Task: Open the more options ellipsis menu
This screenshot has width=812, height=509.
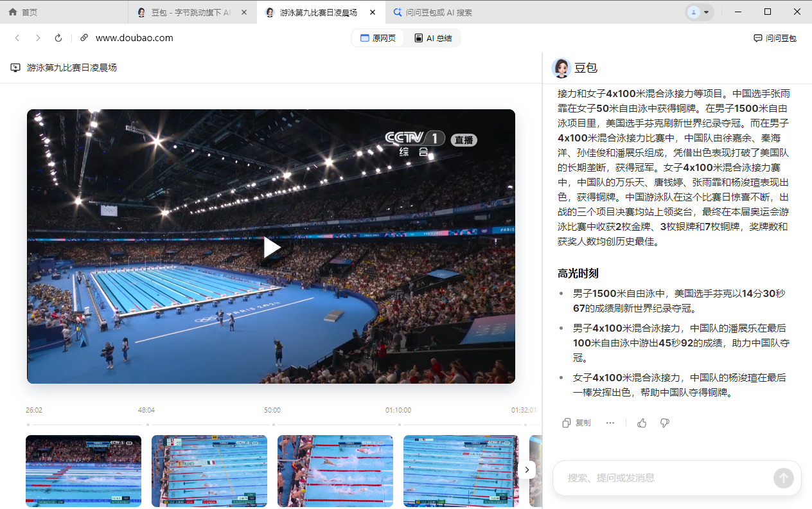Action: [610, 423]
